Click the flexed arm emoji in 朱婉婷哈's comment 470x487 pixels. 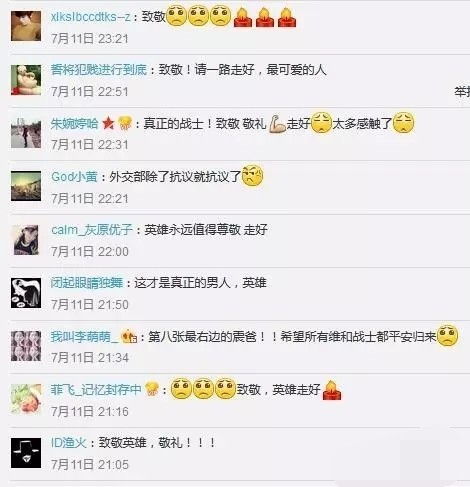277,124
